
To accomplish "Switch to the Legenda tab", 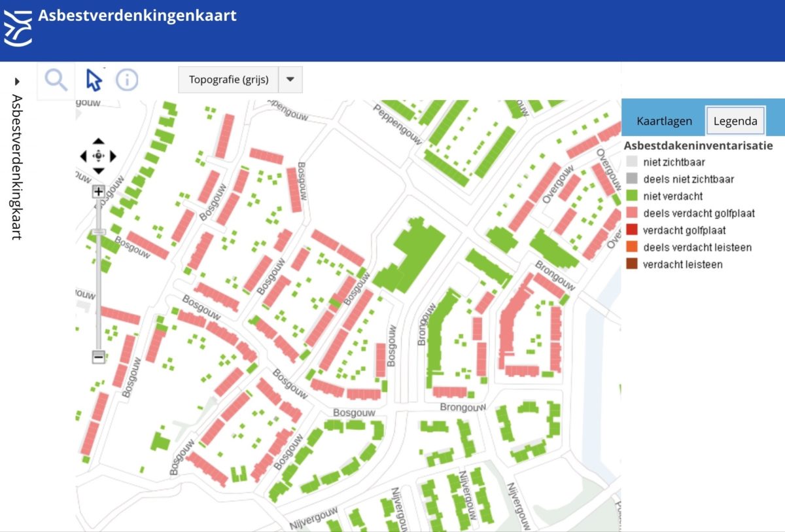I will click(735, 120).
